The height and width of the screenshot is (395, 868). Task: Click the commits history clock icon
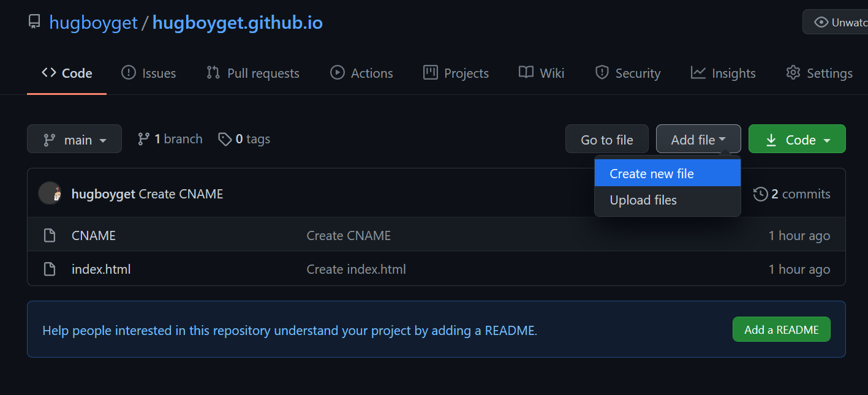click(760, 194)
